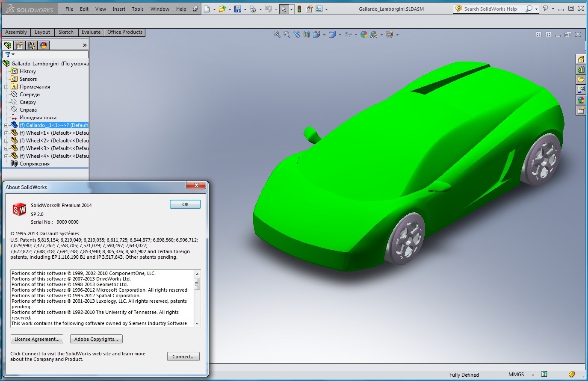Open Custom Properties icon in task pane
Viewport: 588px width, 381px height.
coord(581,110)
